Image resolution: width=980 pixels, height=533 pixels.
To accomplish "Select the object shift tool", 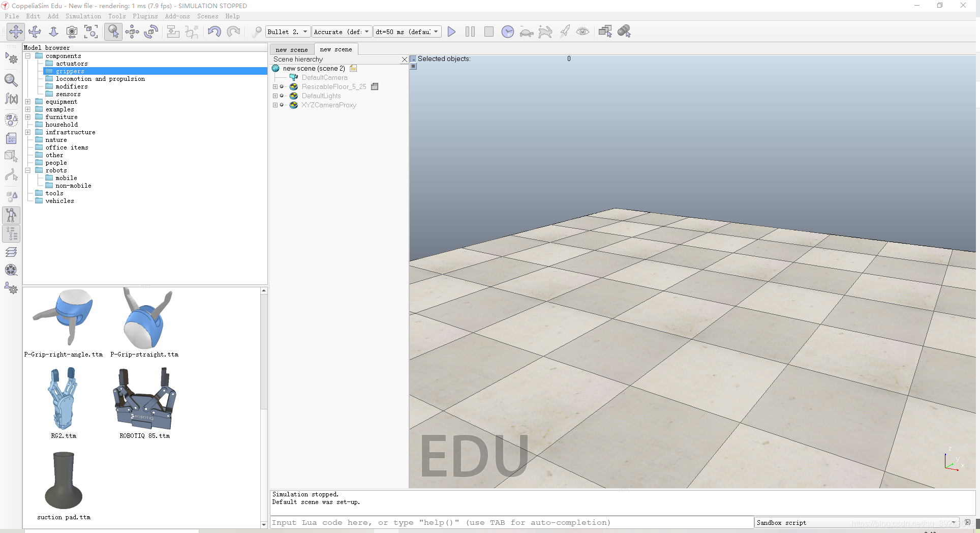I will coord(132,32).
